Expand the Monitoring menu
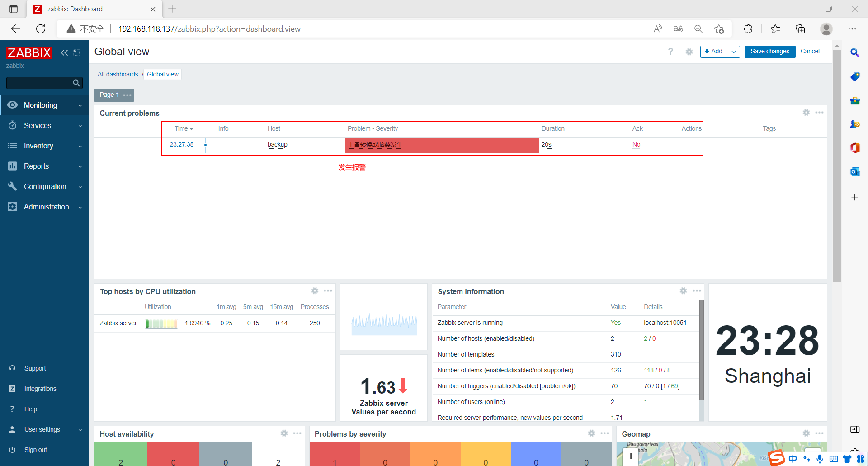Viewport: 868px width, 466px height. pyautogui.click(x=45, y=105)
